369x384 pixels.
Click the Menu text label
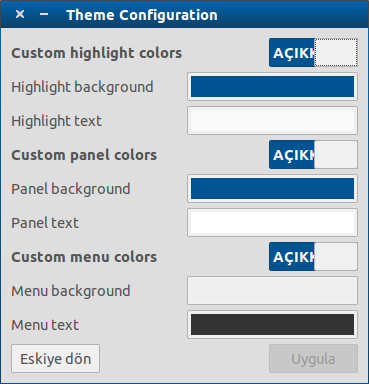(45, 325)
